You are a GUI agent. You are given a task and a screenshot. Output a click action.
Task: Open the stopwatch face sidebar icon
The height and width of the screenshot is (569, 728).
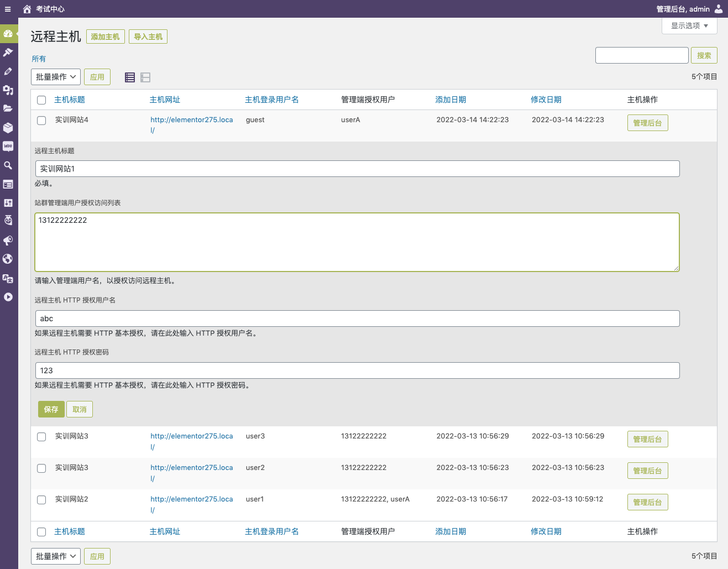point(8,221)
